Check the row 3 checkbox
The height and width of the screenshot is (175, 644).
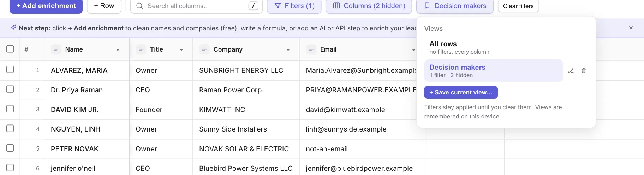point(10,109)
